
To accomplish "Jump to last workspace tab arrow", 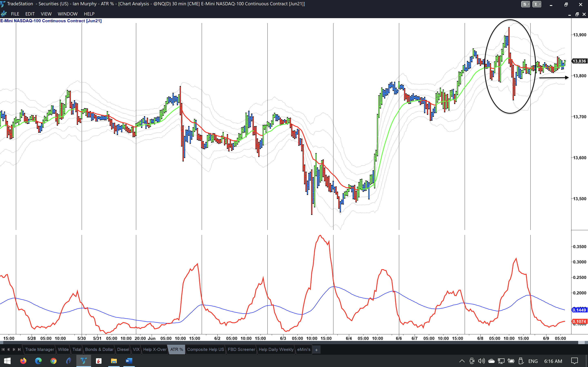I will tap(19, 349).
